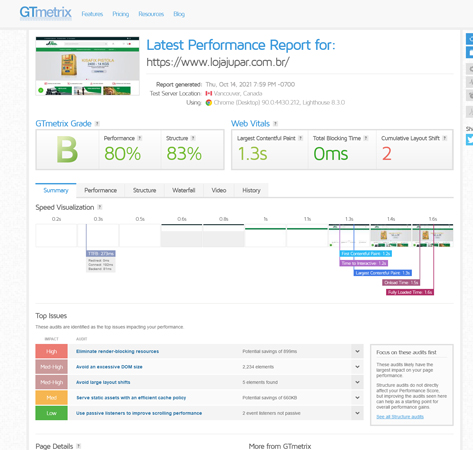Expand the Avoid excessive DOM size row

pyautogui.click(x=357, y=367)
